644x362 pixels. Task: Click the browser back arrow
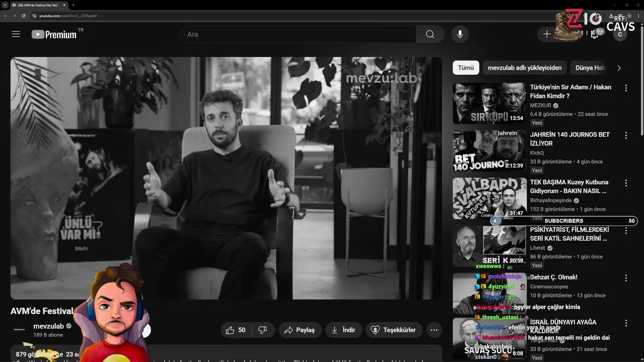pos(5,16)
